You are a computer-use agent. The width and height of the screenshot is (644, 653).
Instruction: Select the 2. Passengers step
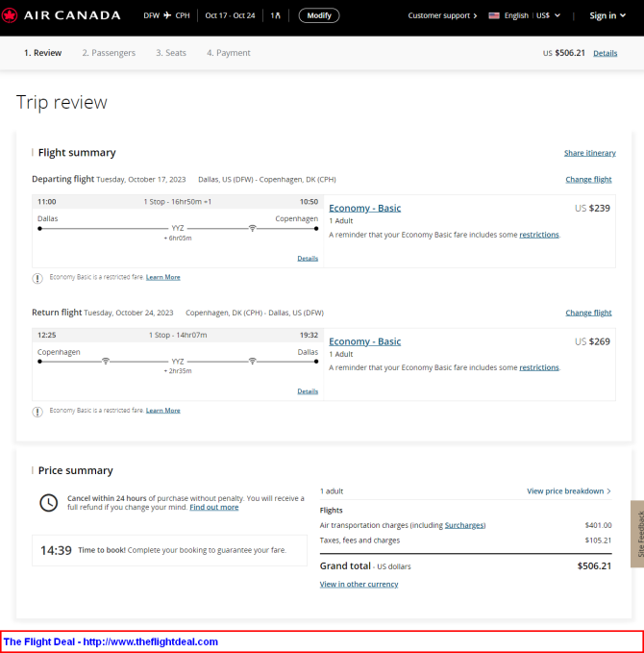coord(109,53)
